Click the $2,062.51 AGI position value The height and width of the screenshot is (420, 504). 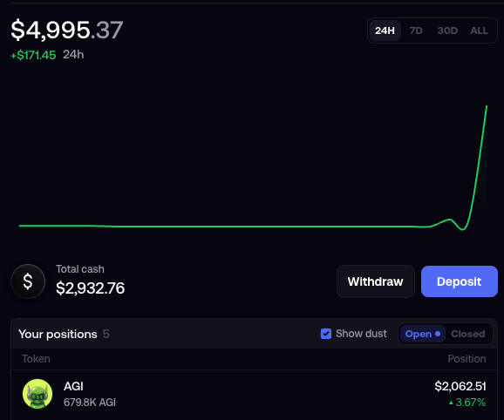tap(460, 386)
